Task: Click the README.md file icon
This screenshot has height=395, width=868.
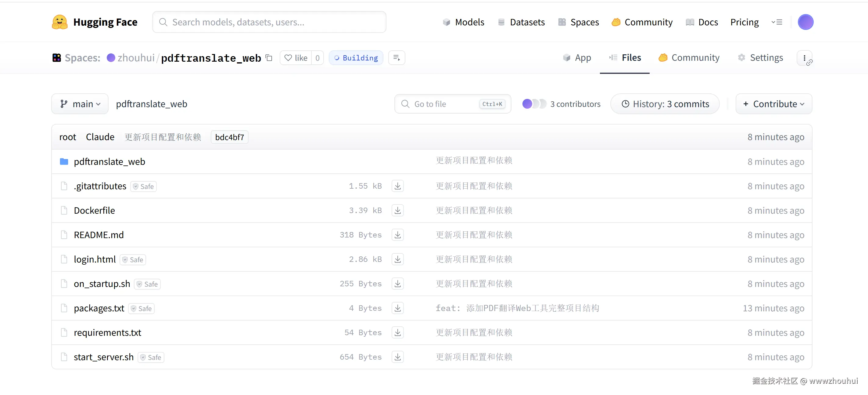Action: (64, 235)
